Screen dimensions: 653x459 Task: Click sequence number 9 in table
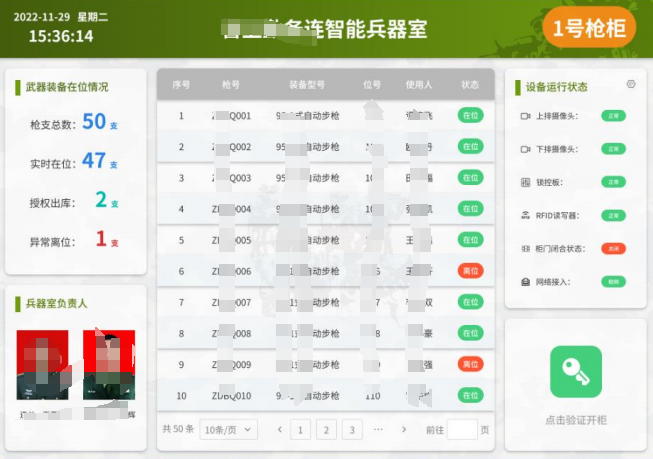click(181, 365)
